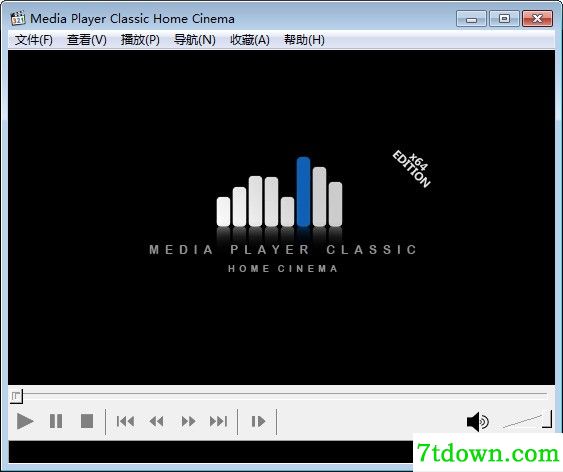The height and width of the screenshot is (472, 563).
Task: Pause playback with the Pause button
Action: [x=56, y=421]
